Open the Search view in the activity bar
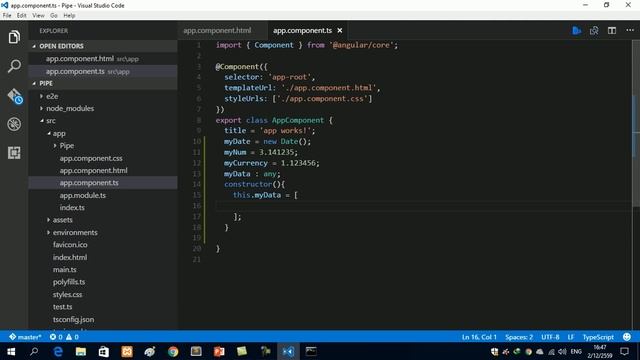Image resolution: width=640 pixels, height=360 pixels. click(14, 66)
